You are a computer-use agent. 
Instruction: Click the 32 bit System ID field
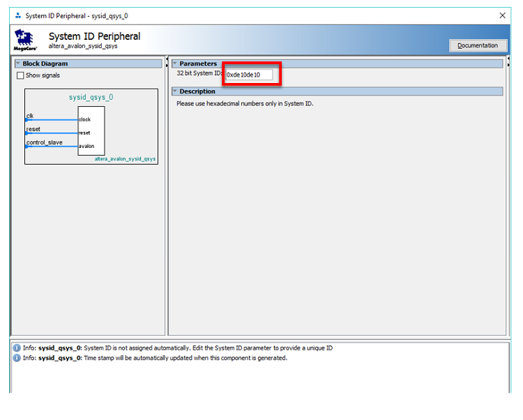coord(249,75)
